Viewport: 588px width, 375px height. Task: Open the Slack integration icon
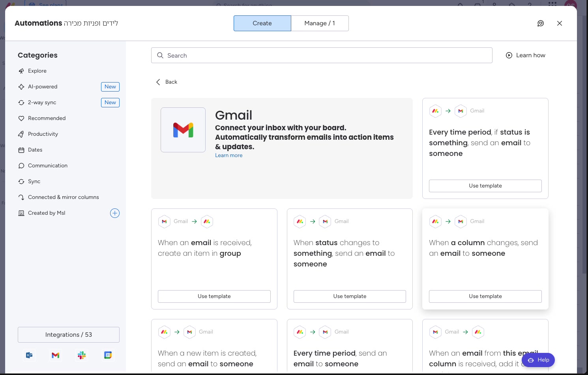82,355
